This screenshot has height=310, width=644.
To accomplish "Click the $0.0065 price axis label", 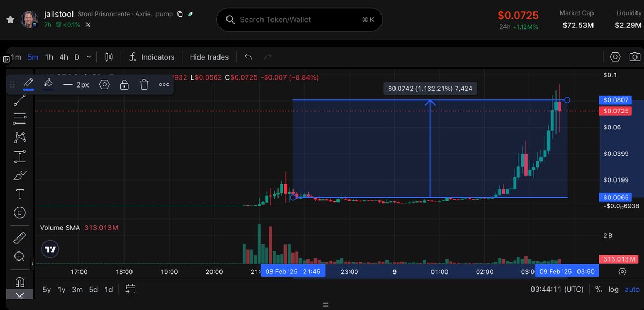I will coord(616,197).
